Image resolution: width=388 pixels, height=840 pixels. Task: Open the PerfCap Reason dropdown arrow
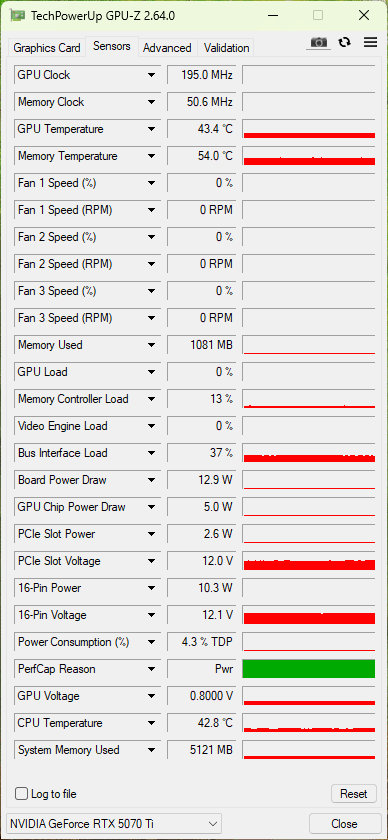tap(152, 669)
